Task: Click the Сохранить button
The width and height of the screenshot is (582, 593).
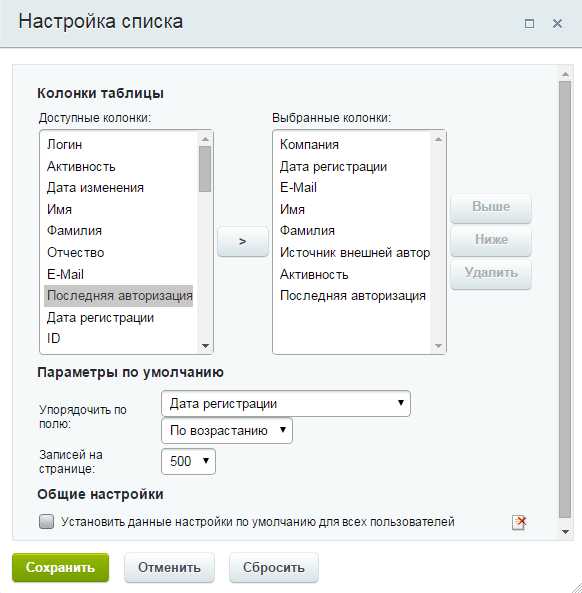Action: [x=61, y=567]
